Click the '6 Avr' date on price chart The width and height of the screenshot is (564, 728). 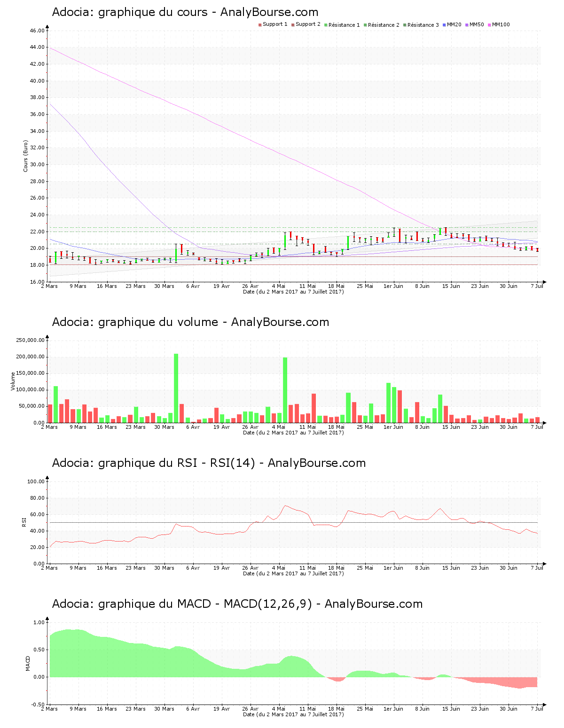(193, 286)
